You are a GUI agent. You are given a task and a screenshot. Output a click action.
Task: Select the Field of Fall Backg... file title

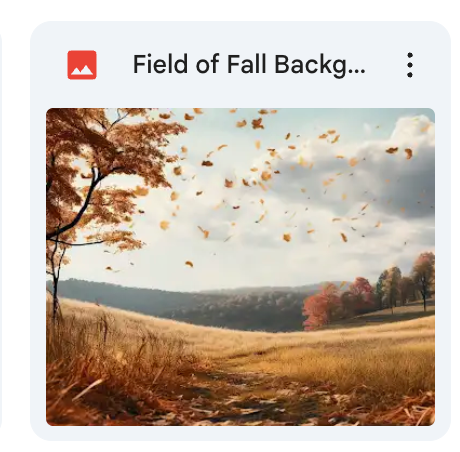(x=249, y=65)
